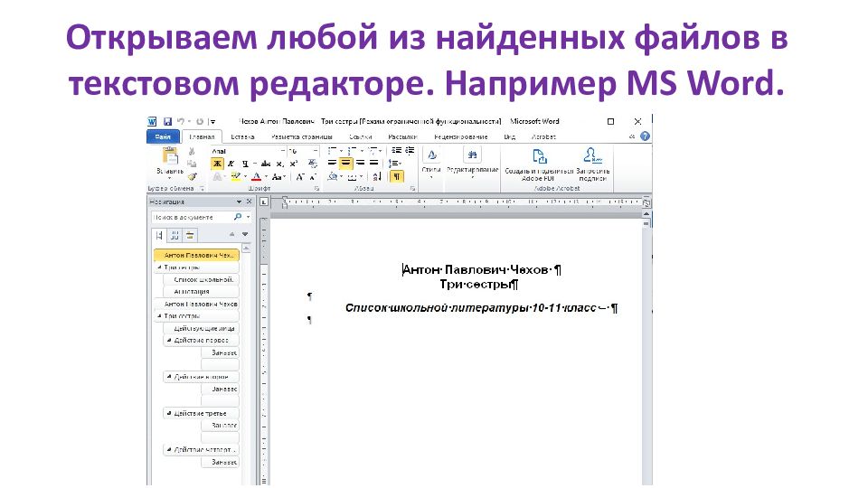Image resolution: width=868 pixels, height=488 pixels.
Task: Click the Word application logo icon
Action: 152,122
